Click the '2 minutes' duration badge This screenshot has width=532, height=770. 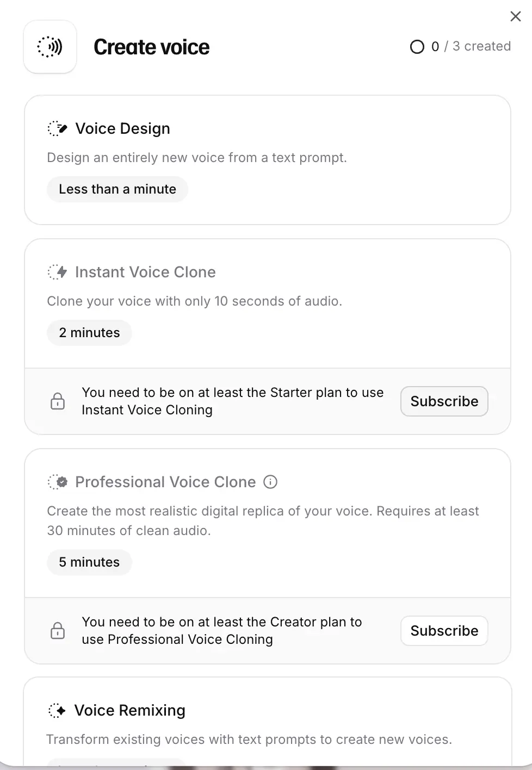click(89, 332)
